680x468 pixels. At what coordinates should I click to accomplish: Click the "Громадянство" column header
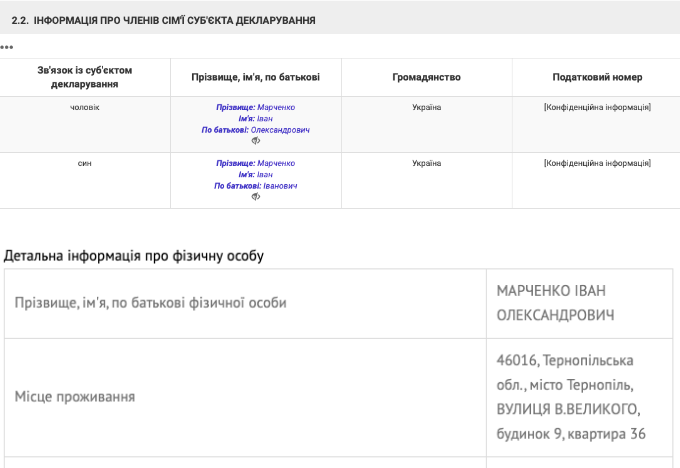426,77
